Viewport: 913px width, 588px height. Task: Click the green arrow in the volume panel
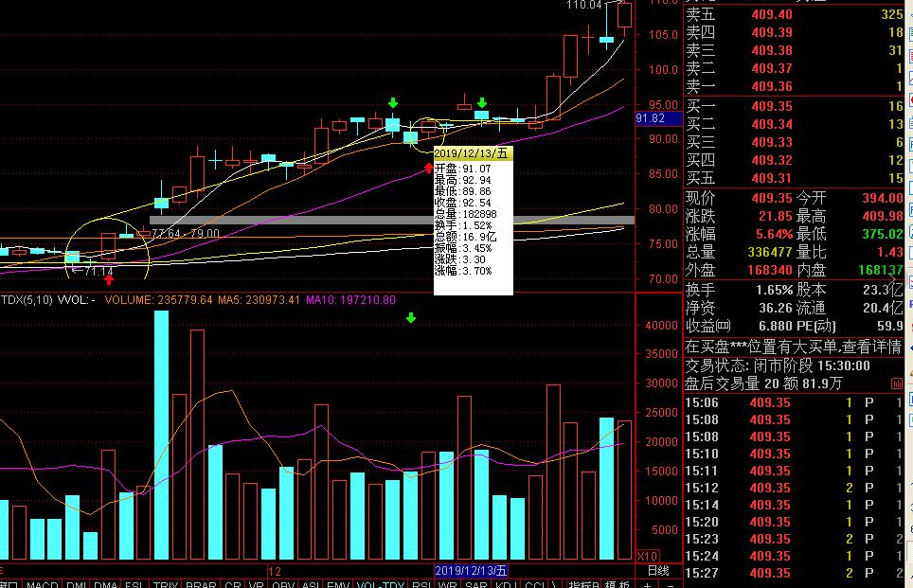[x=411, y=318]
